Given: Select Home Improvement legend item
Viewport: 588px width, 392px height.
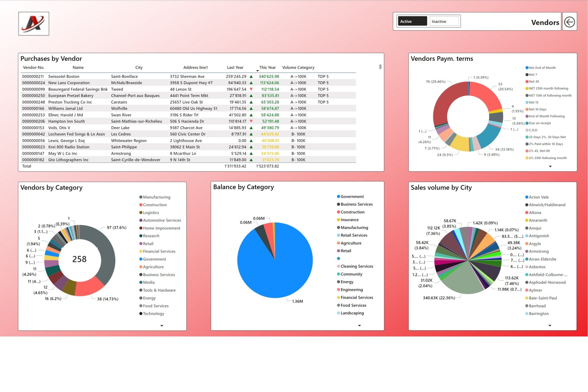Looking at the screenshot, I should 160,228.
